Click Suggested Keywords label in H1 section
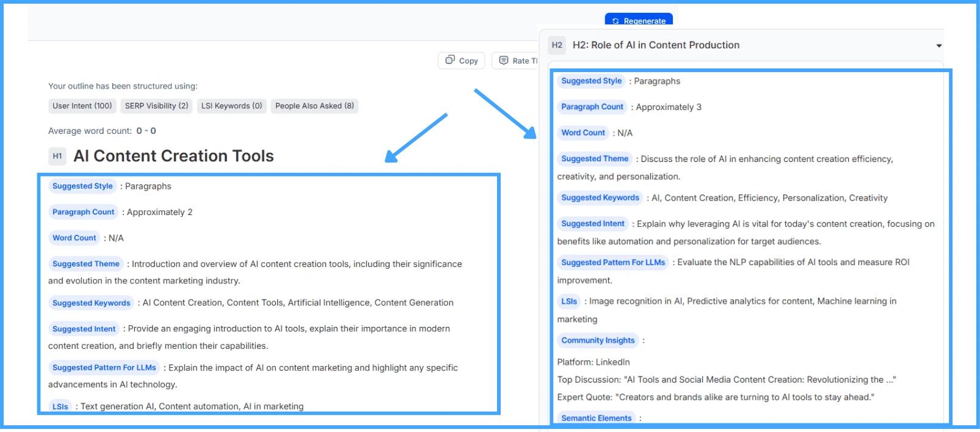 (91, 303)
